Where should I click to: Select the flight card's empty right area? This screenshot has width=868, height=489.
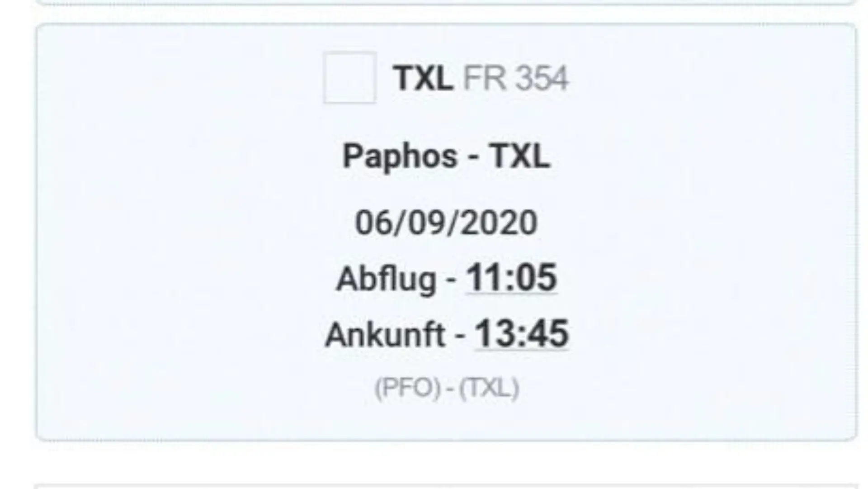click(714, 232)
